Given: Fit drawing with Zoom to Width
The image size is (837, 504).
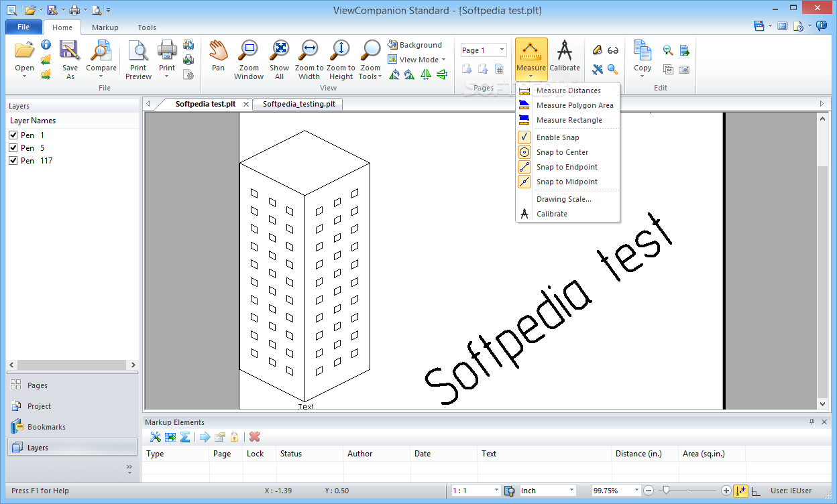Looking at the screenshot, I should click(309, 60).
